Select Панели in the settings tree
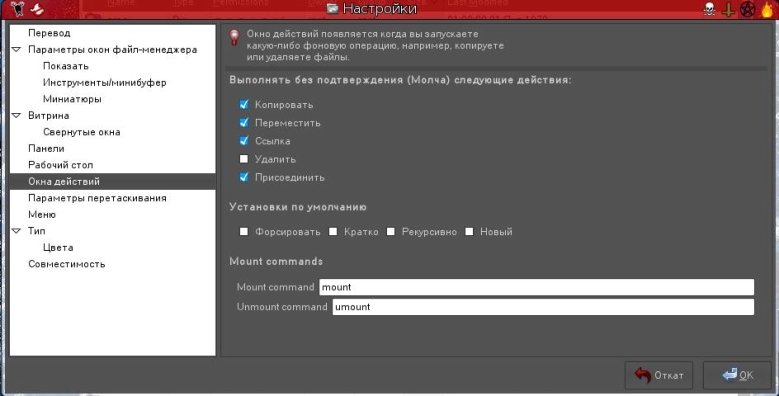 pos(46,149)
